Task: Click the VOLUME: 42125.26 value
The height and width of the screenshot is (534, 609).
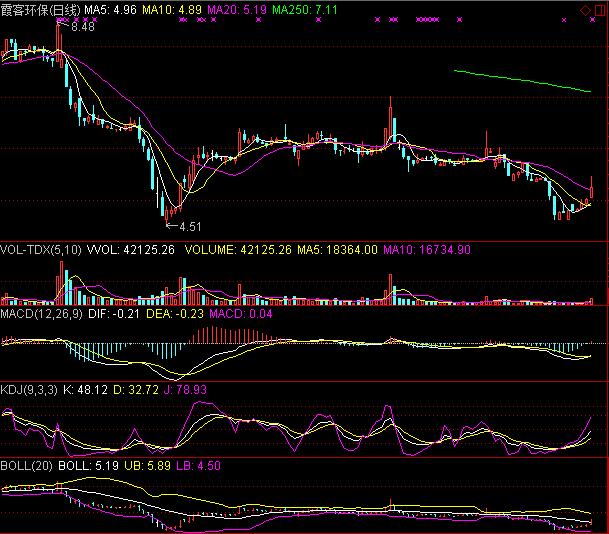Action: coord(238,250)
